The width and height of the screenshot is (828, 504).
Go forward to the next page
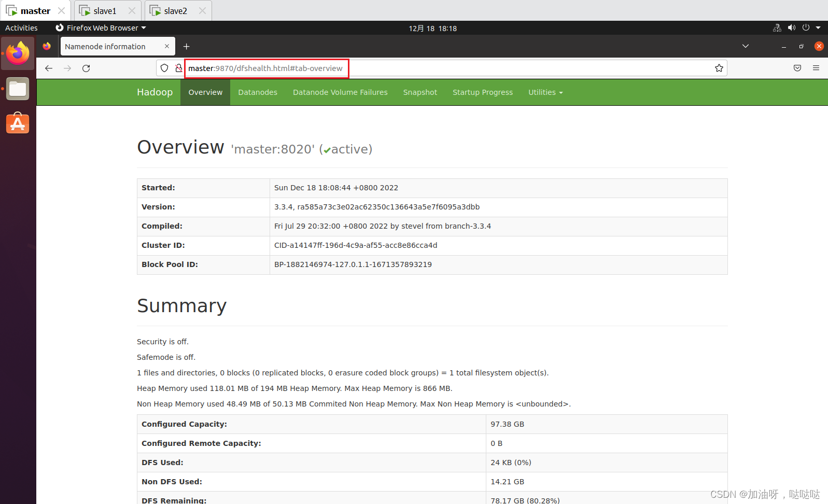[x=67, y=68]
